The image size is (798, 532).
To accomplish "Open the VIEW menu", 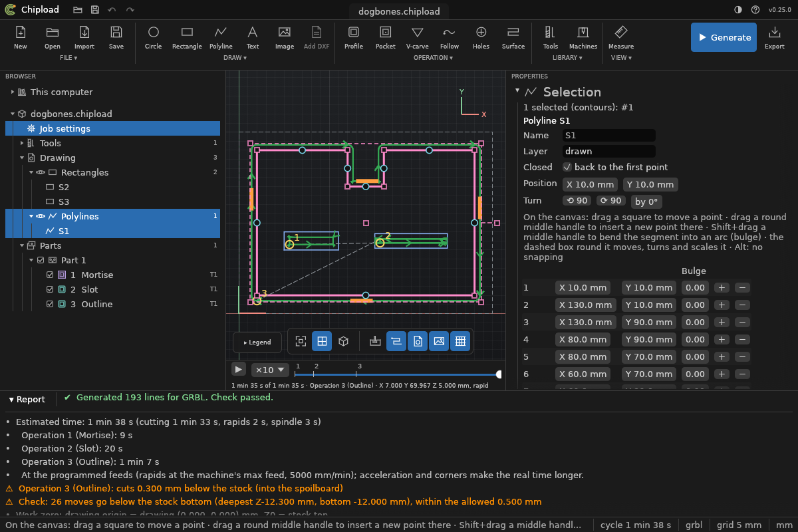I will pyautogui.click(x=621, y=58).
